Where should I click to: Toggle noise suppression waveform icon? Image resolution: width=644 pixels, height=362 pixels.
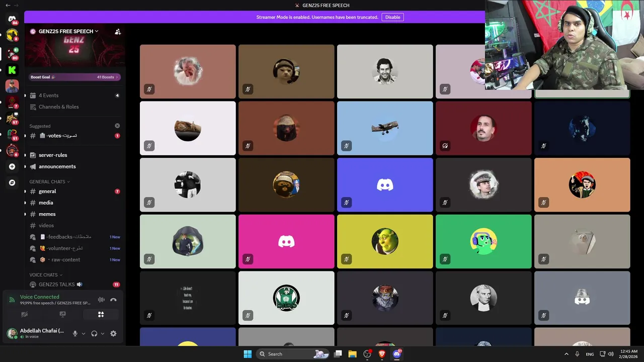(x=101, y=300)
